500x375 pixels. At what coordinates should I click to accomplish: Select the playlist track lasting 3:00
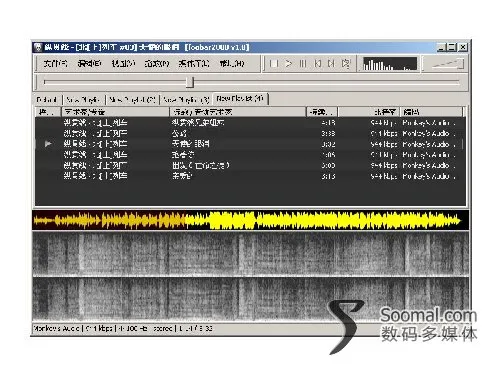coord(250,165)
